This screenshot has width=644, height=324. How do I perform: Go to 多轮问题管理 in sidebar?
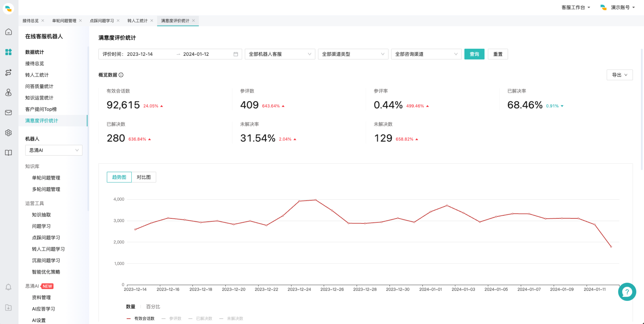click(46, 189)
